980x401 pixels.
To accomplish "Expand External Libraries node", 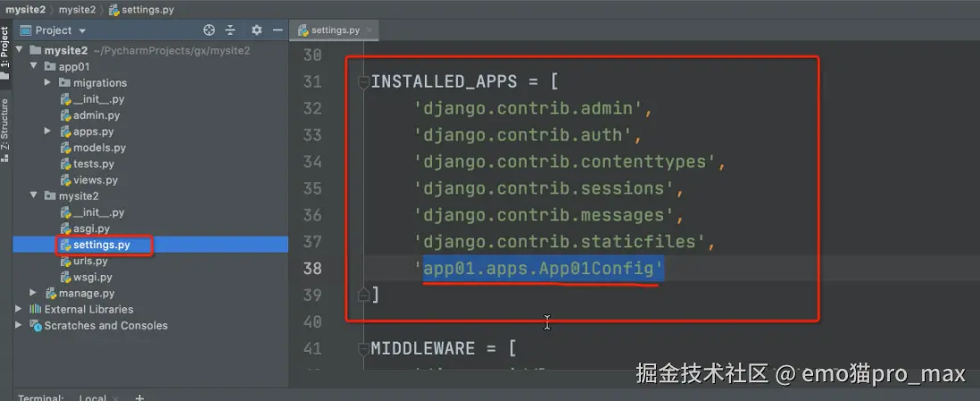I will [19, 309].
